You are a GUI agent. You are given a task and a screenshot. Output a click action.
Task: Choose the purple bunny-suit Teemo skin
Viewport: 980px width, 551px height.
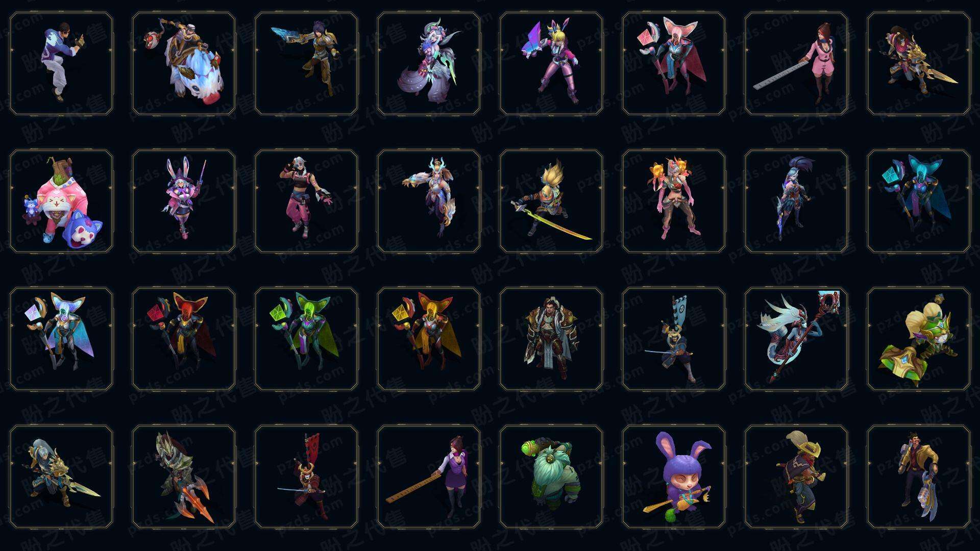coord(674,477)
